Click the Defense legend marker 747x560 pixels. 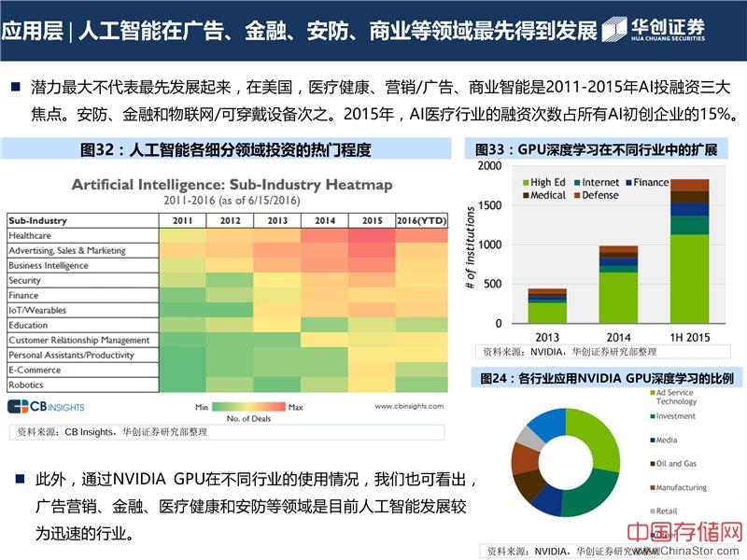(578, 195)
